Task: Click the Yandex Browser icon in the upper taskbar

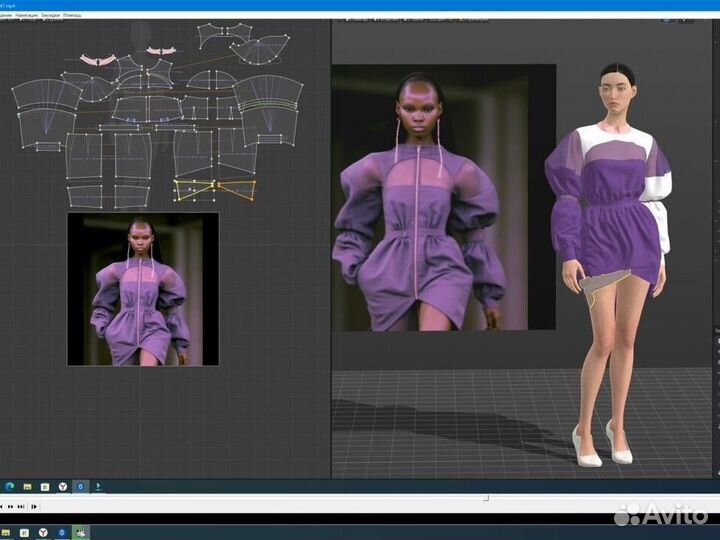Action: [x=62, y=486]
